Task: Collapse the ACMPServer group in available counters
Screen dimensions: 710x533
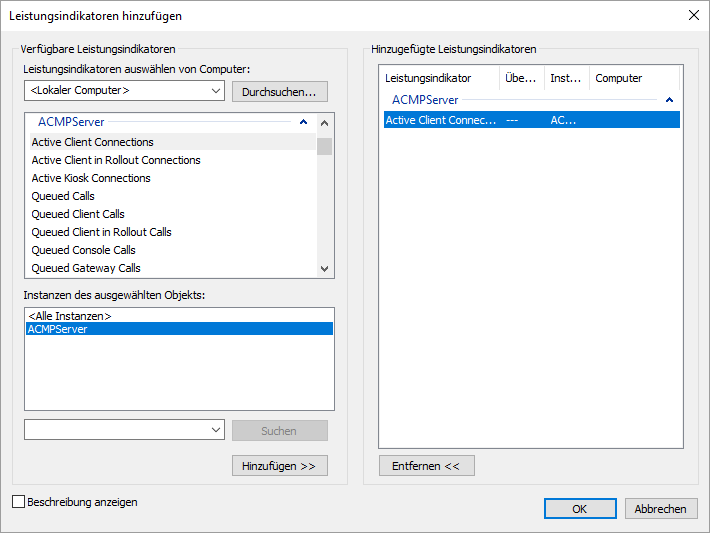Action: coord(303,122)
